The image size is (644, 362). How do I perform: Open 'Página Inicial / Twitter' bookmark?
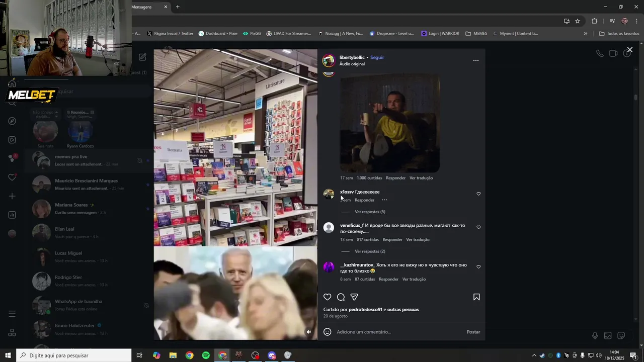coord(170,34)
